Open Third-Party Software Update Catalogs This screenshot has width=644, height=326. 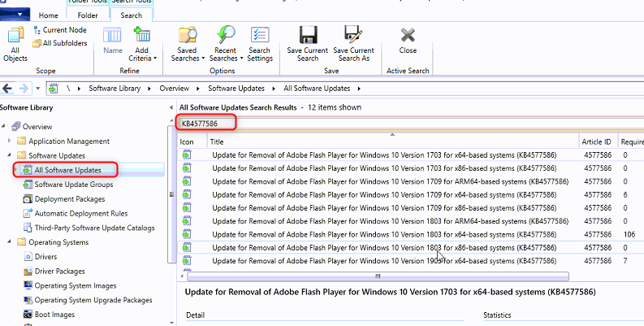point(94,228)
